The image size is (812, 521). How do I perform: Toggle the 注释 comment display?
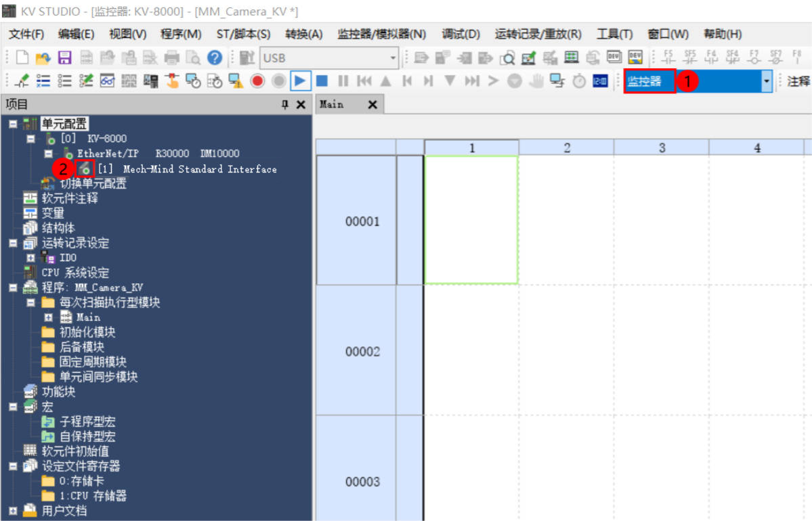tap(799, 81)
